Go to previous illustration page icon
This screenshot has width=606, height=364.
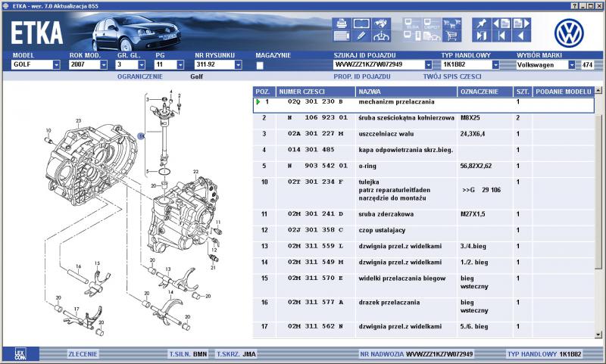501,23
